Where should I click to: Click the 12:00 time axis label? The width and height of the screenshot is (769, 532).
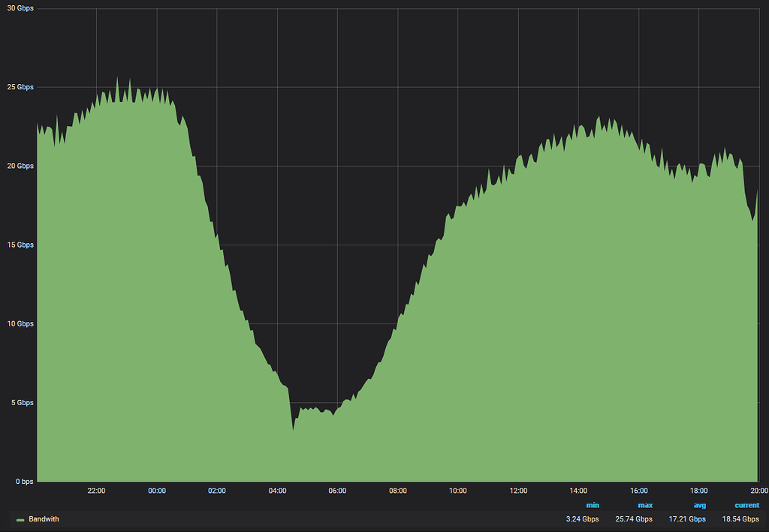click(x=518, y=491)
